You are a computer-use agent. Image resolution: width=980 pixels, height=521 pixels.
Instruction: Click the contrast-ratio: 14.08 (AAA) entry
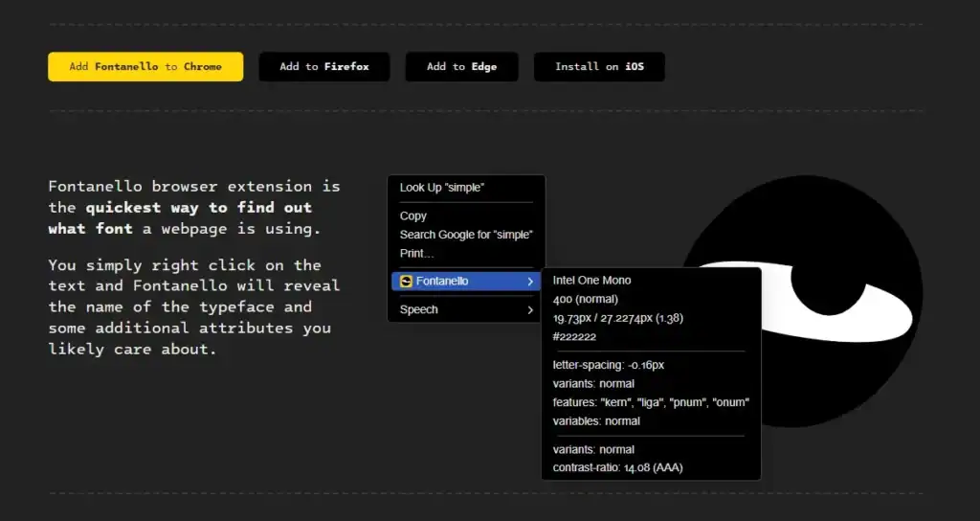point(617,467)
